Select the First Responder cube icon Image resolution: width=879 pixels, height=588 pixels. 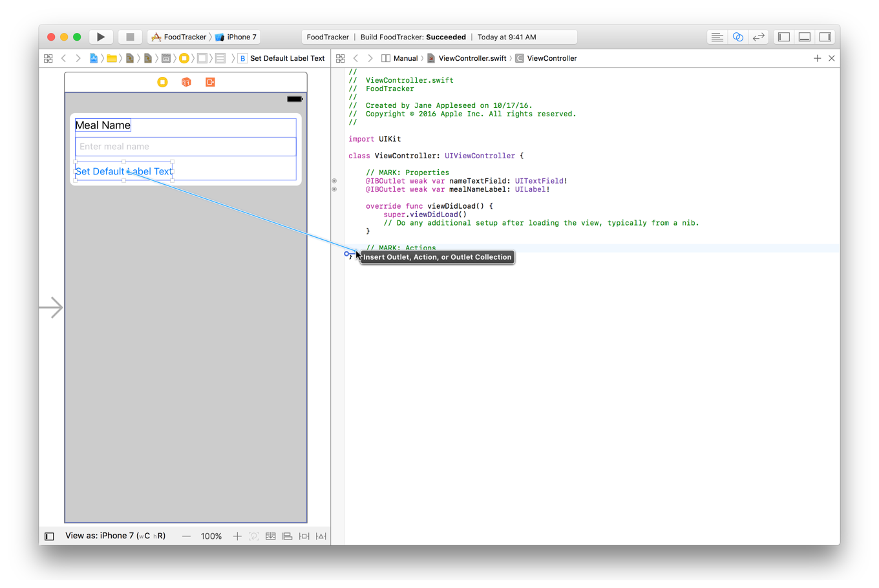click(186, 82)
